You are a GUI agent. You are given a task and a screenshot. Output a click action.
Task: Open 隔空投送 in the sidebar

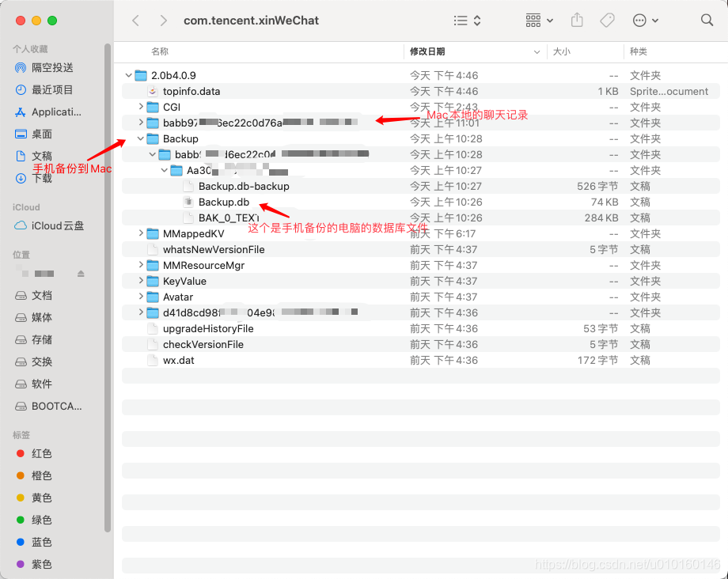click(44, 68)
